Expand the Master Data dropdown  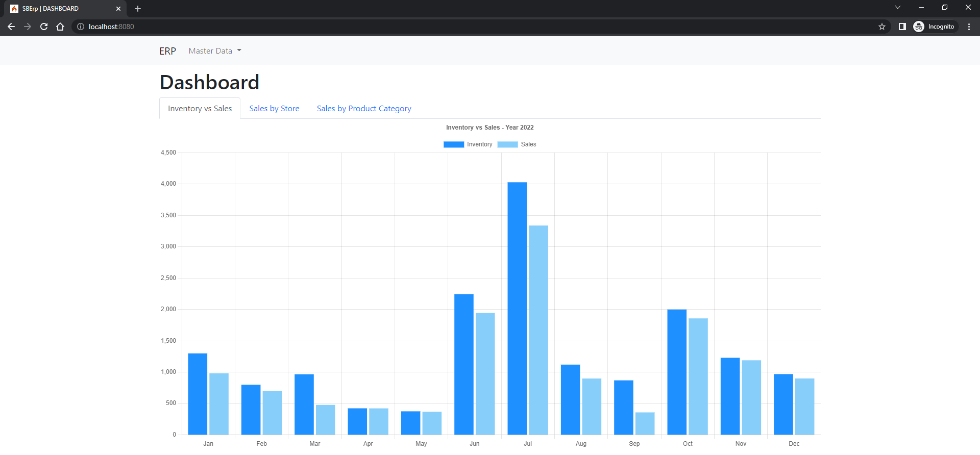[215, 51]
